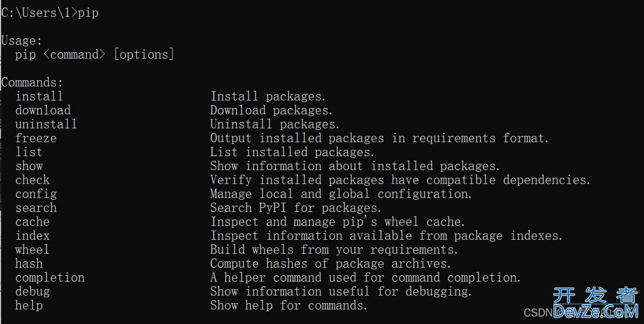This screenshot has width=644, height=324.
Task: Click the 'Commands:' heading
Action: 32,82
